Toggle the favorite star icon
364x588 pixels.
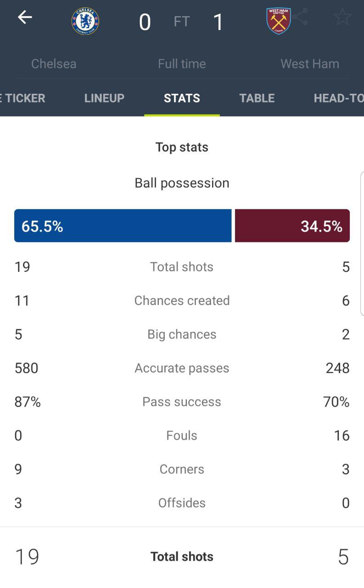click(x=342, y=17)
